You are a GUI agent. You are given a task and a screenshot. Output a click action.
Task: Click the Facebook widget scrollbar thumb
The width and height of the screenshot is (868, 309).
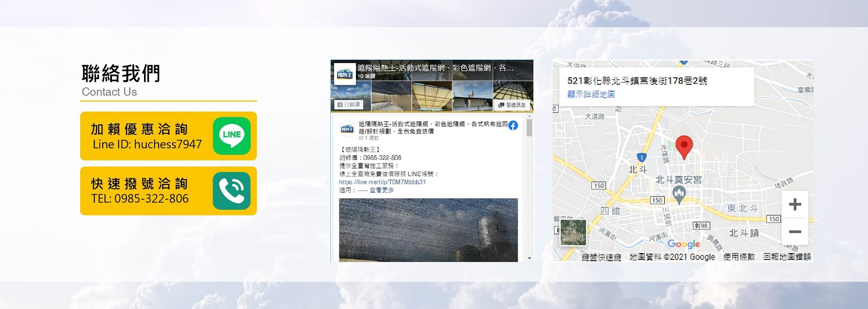tap(529, 128)
